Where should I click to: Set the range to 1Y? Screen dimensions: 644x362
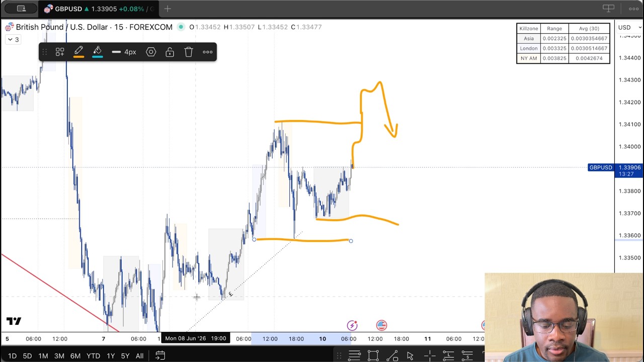point(111,356)
